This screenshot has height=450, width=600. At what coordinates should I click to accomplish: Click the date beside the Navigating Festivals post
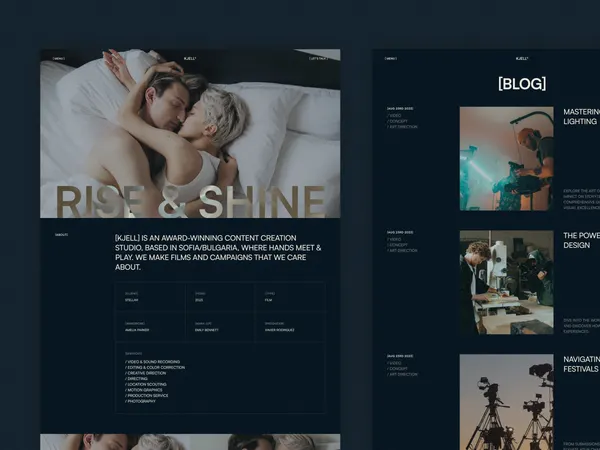(400, 356)
